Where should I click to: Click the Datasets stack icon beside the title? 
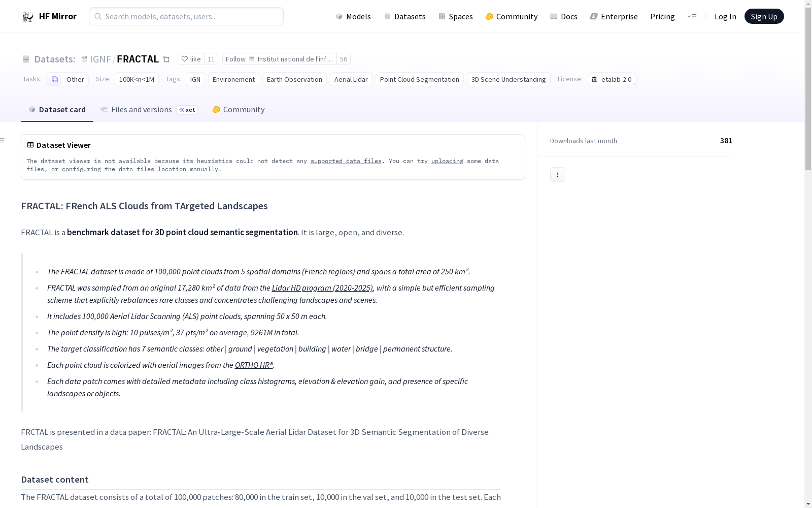[x=26, y=59]
